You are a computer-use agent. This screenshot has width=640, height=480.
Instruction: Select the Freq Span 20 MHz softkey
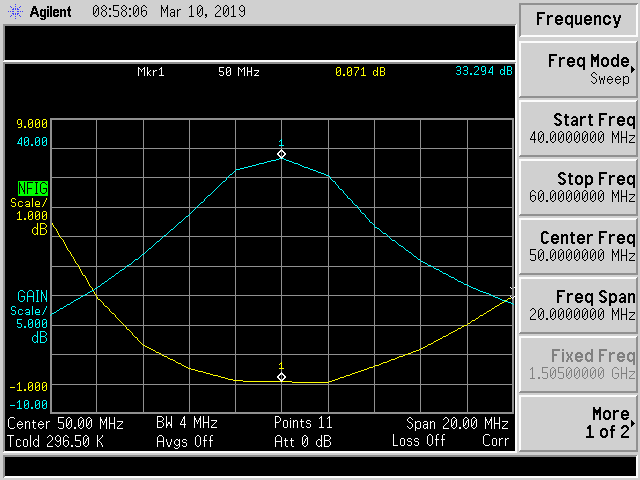[x=578, y=305]
